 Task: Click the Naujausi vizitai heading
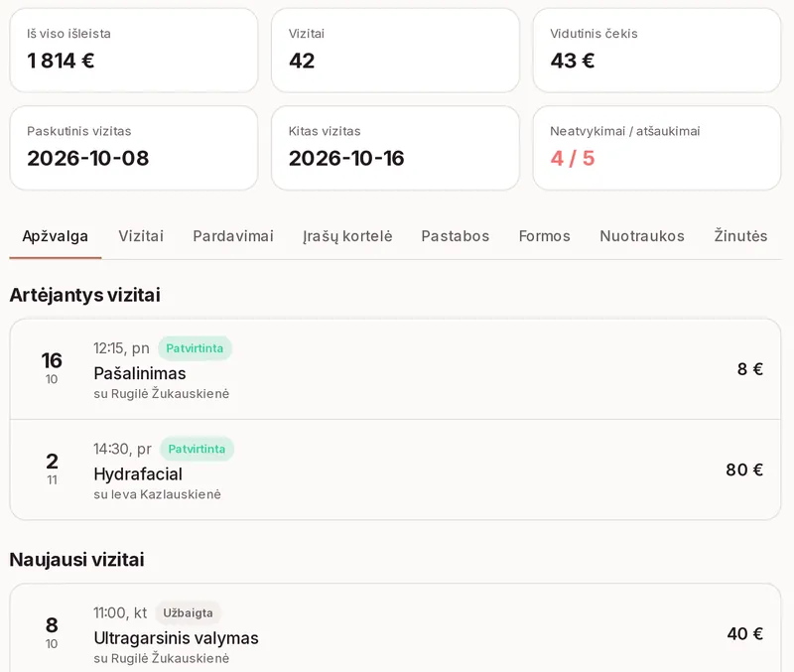point(77,560)
